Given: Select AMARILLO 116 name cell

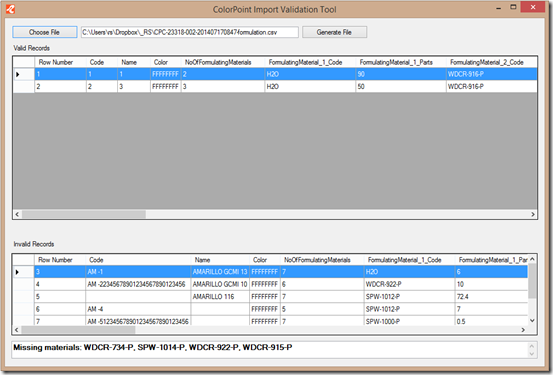Looking at the screenshot, I should tap(220, 297).
